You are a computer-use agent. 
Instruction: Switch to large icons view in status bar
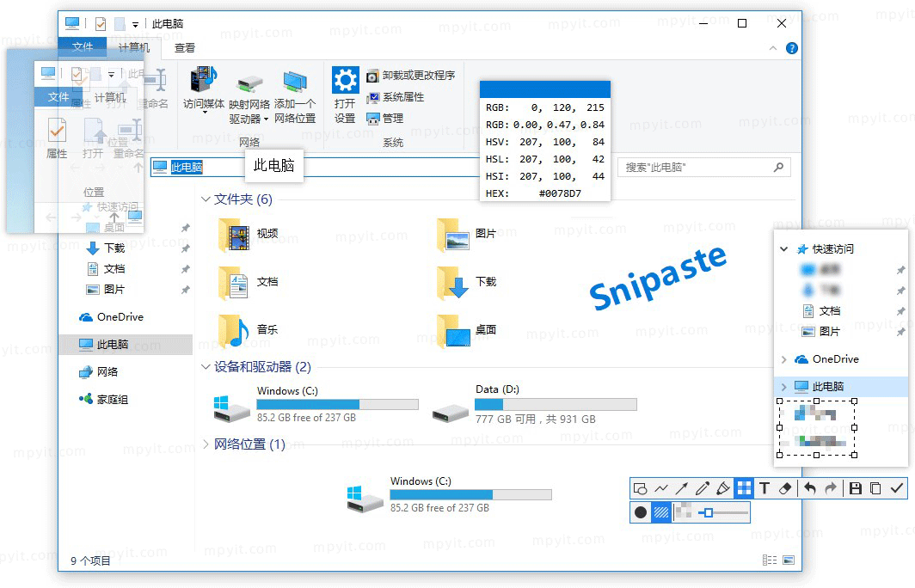(x=789, y=560)
